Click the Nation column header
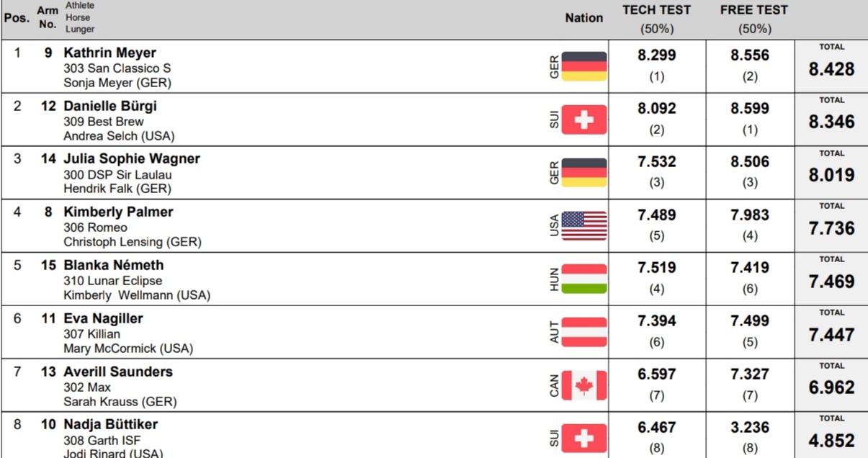Screen dimensions: 868x458 coord(584,19)
